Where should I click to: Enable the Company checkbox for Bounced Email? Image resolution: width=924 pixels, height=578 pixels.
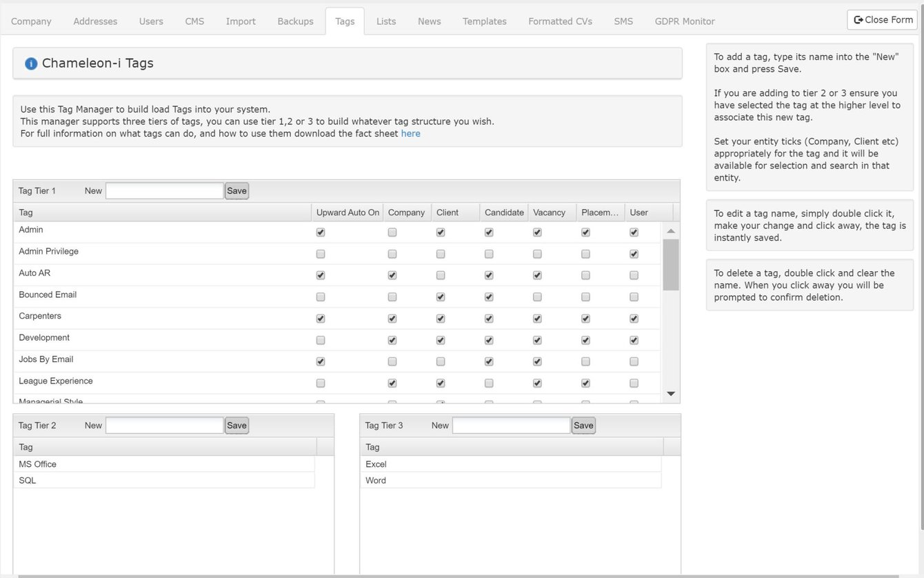(x=392, y=297)
